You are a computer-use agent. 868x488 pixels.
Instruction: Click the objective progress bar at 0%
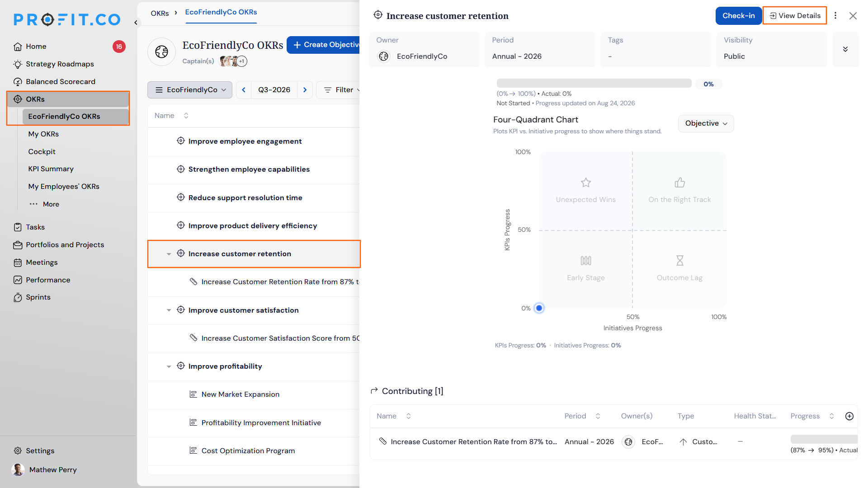(x=594, y=84)
